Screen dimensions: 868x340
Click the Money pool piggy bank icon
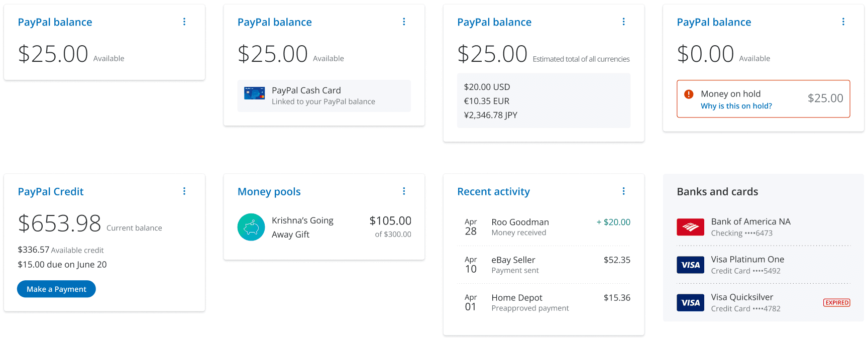click(251, 228)
